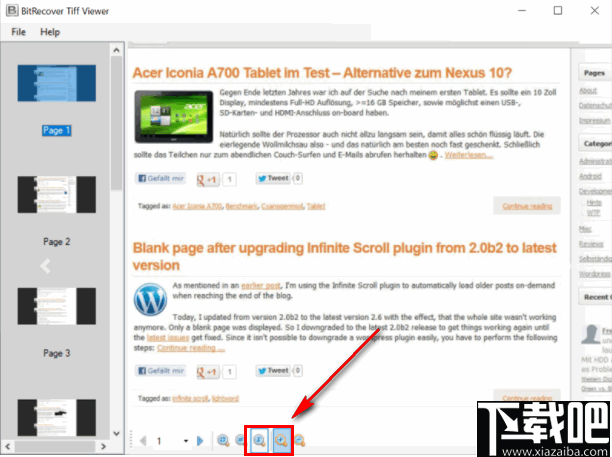Screen dimensions: 612x457
Task: Collapse thumbnail panel with white left chevron
Action: coord(45,266)
